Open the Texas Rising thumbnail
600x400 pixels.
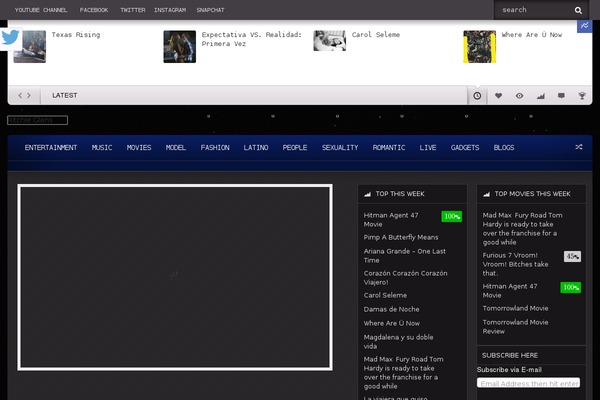(30, 47)
